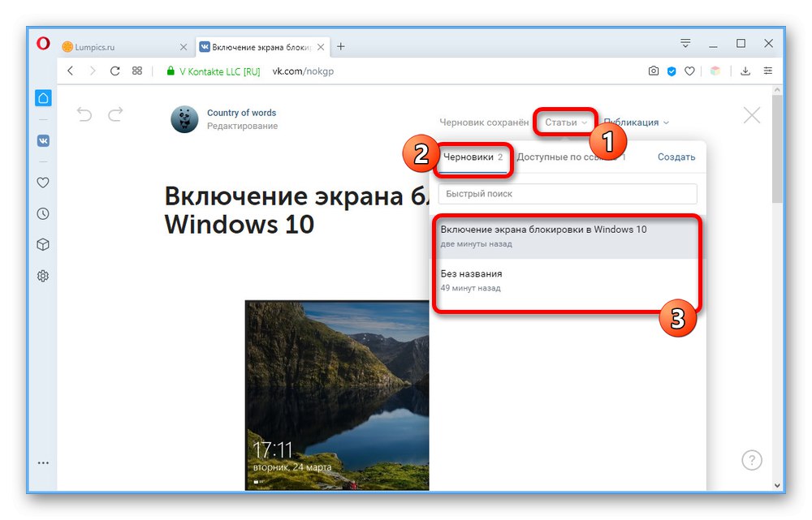Click the scrollbar down arrow
The height and width of the screenshot is (520, 812).
777,485
